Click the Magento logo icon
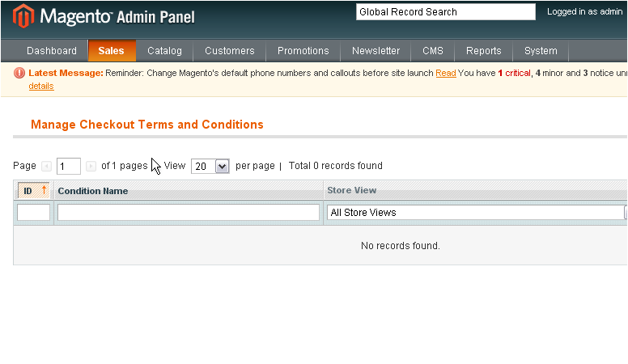The width and height of the screenshot is (628, 364). pos(23,16)
